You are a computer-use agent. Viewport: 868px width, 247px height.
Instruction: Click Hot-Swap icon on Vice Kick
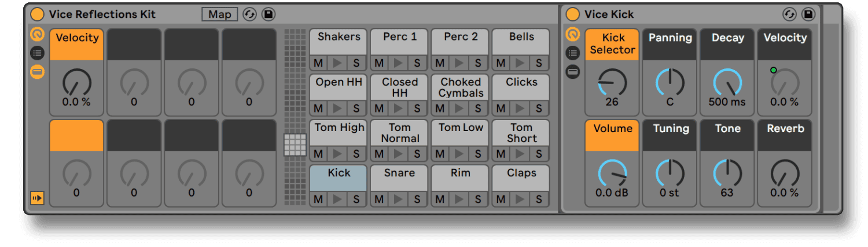(x=790, y=14)
